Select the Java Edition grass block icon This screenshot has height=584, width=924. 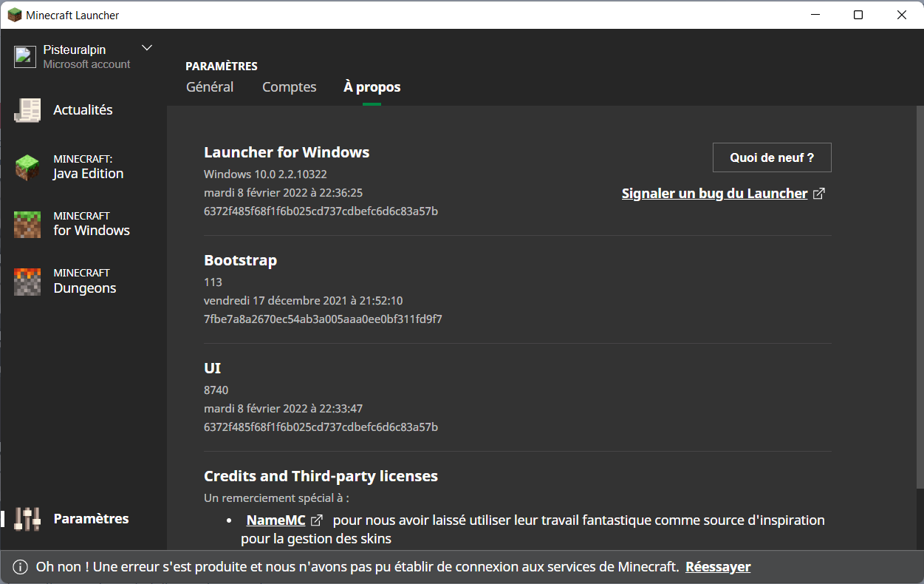(27, 167)
